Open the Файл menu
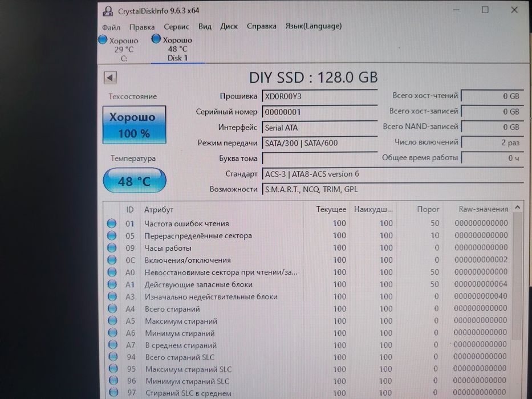 tap(111, 27)
